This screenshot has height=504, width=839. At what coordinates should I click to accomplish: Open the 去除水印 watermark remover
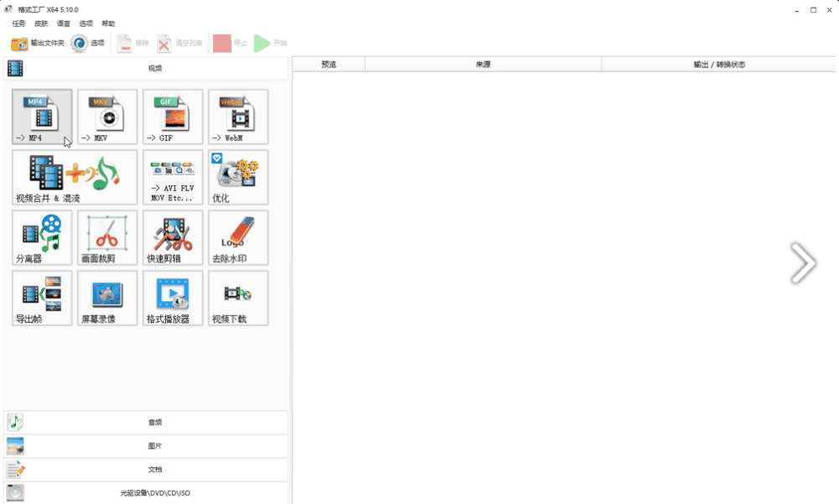(x=238, y=237)
